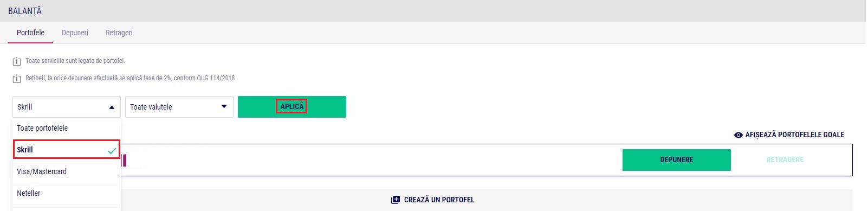Switch to the Depuneri tab
This screenshot has height=211, width=868.
click(x=75, y=33)
